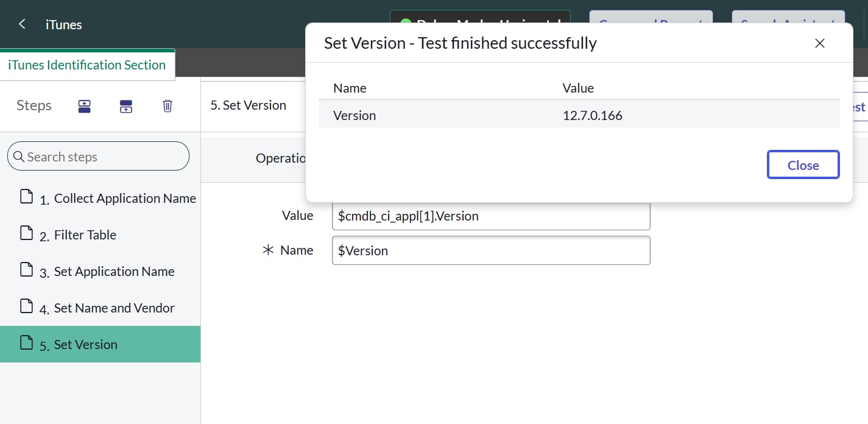Viewport: 868px width, 424px height.
Task: Select the Set Application Name step
Action: point(100,271)
